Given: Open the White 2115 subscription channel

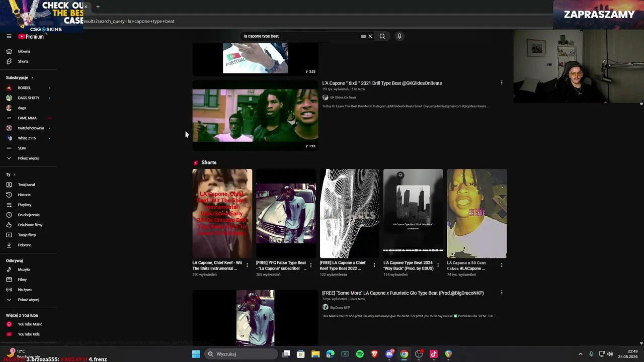Looking at the screenshot, I should pyautogui.click(x=28, y=138).
